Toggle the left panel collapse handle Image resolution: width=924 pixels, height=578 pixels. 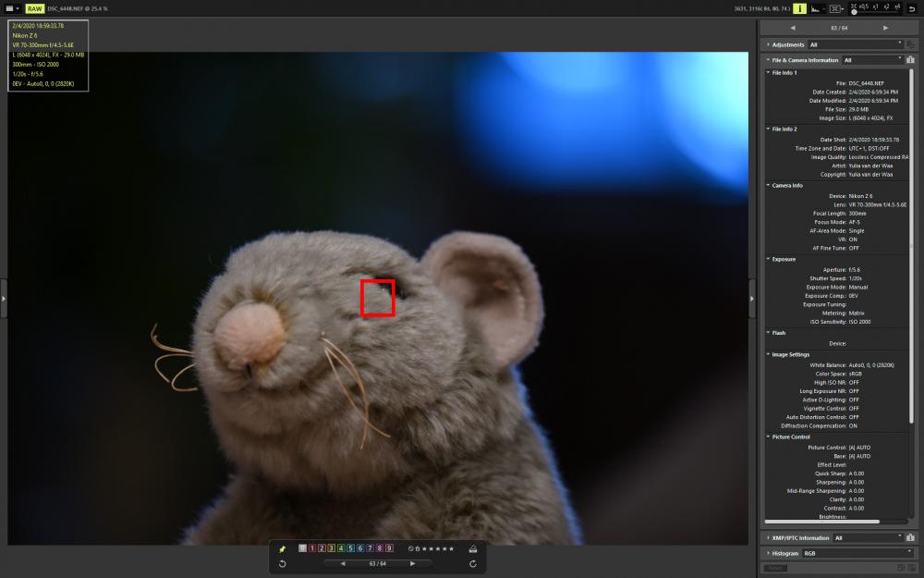tap(4, 299)
